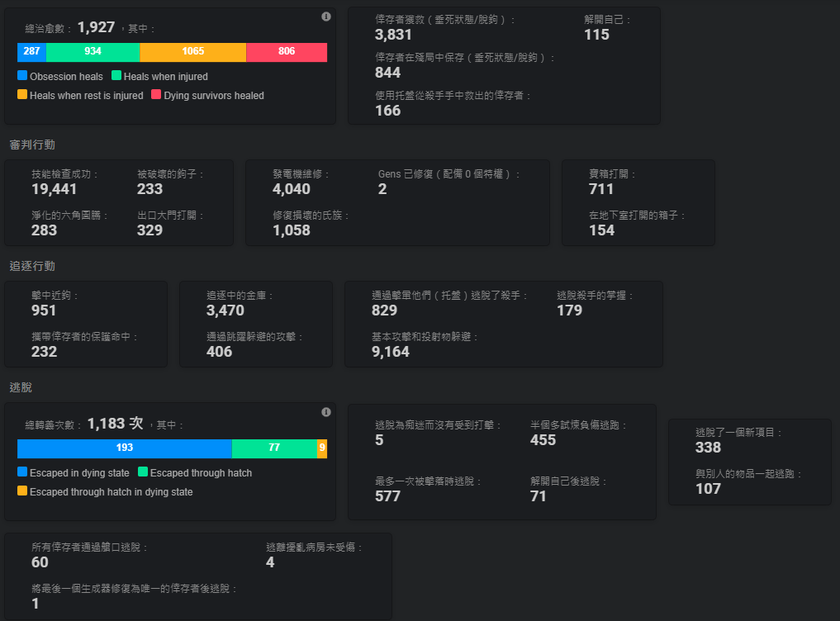Toggle the Heals when injured legend label

click(x=165, y=77)
